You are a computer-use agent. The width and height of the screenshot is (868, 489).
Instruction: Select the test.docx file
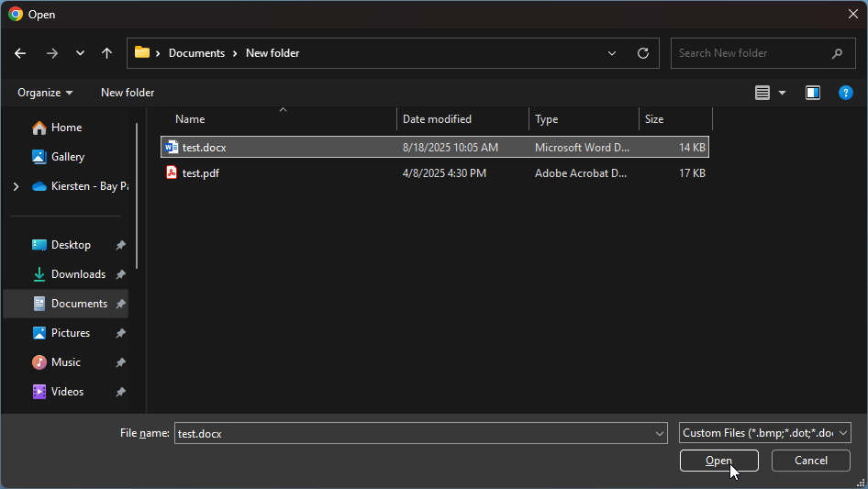click(x=204, y=147)
